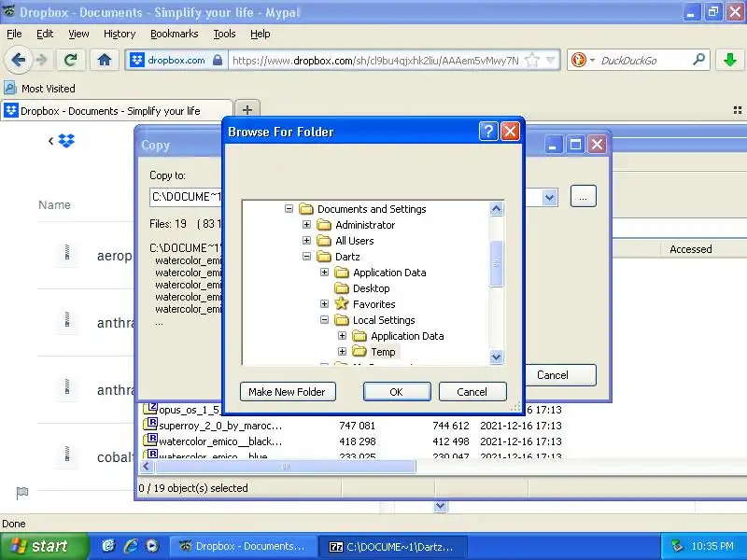Select the Favorites star folder icon
Screen dimensions: 747x560
pyautogui.click(x=342, y=304)
